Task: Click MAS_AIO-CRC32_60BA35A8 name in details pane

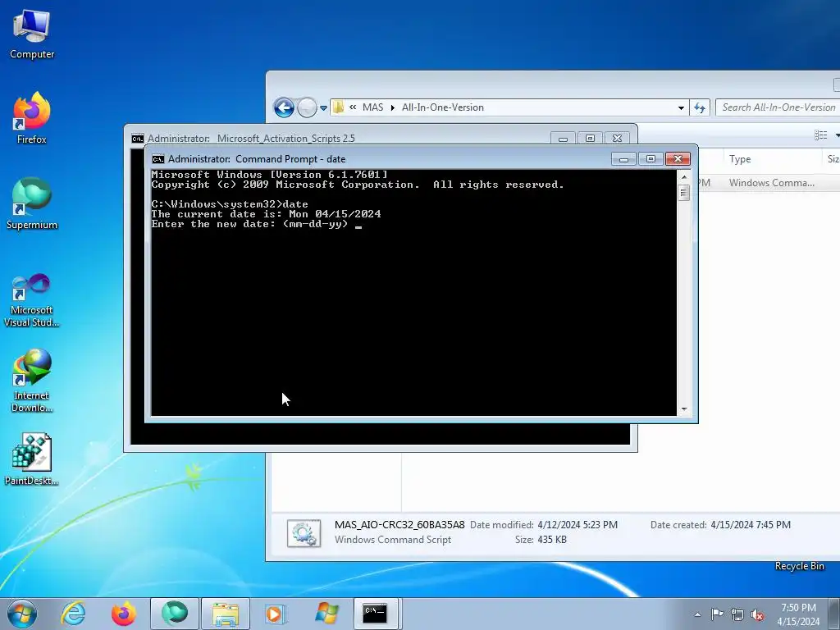Action: click(x=399, y=525)
